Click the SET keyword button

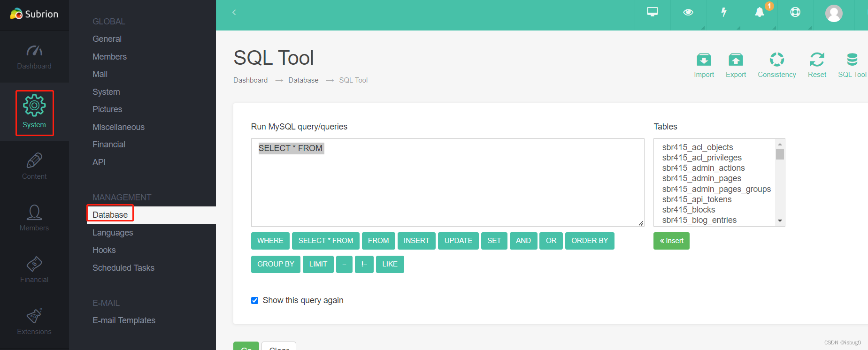(494, 241)
